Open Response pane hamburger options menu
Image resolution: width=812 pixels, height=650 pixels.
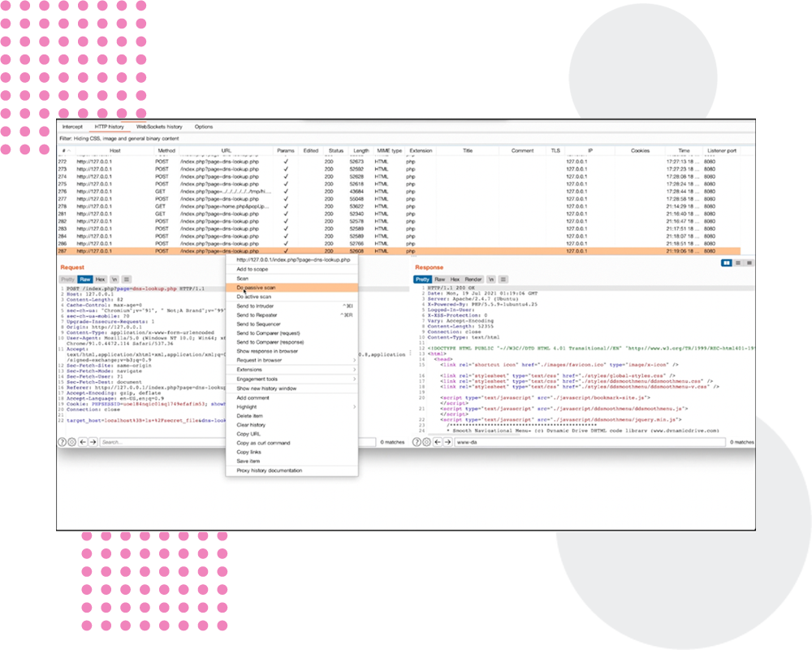[x=503, y=279]
